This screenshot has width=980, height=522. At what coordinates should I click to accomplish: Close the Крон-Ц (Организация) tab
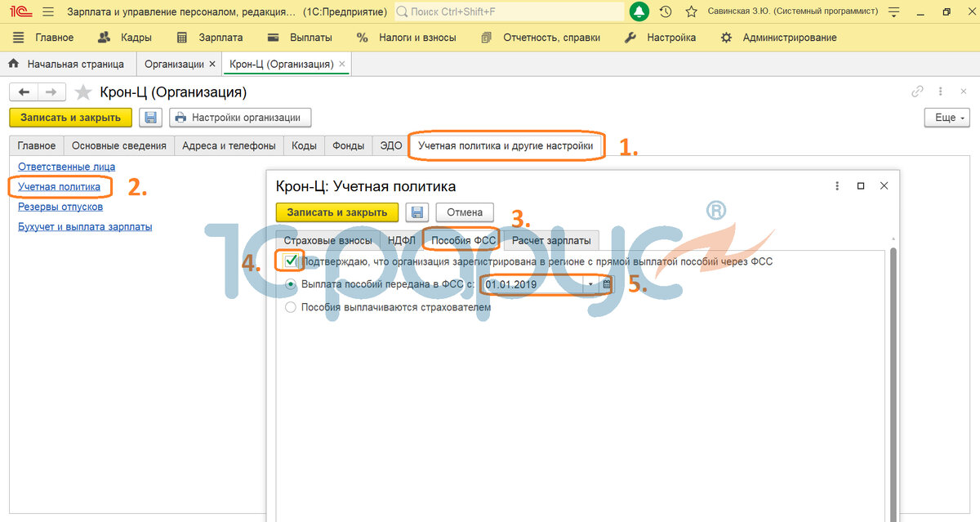[x=341, y=64]
